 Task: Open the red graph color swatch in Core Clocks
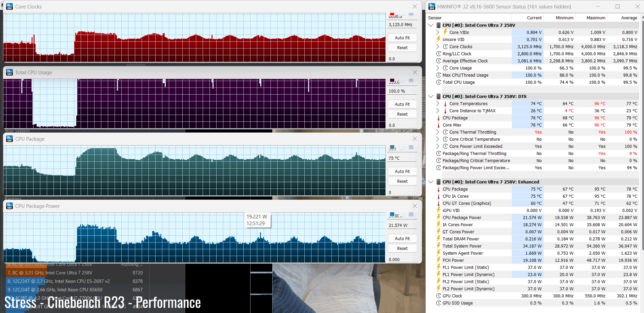point(392,14)
